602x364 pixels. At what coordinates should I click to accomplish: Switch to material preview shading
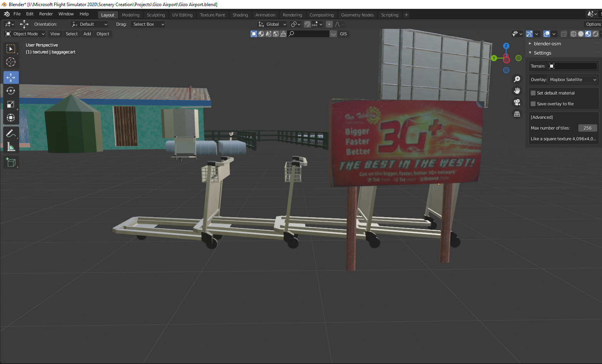[x=588, y=34]
